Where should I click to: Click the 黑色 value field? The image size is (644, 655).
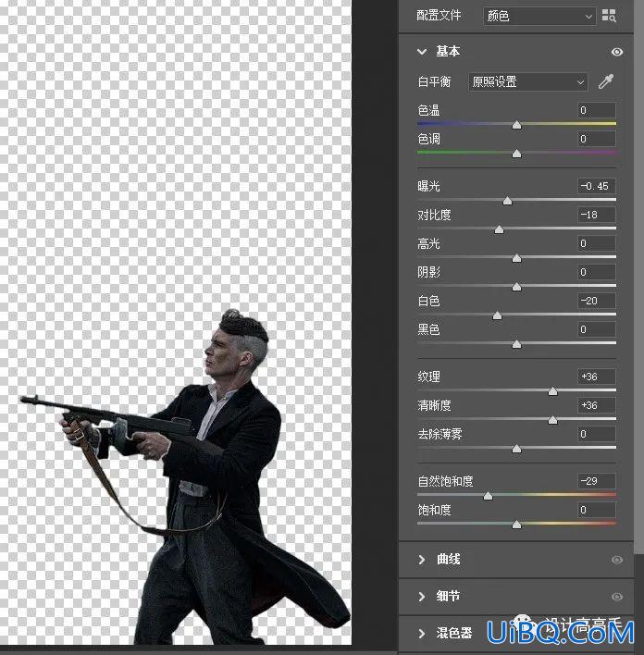coord(597,329)
